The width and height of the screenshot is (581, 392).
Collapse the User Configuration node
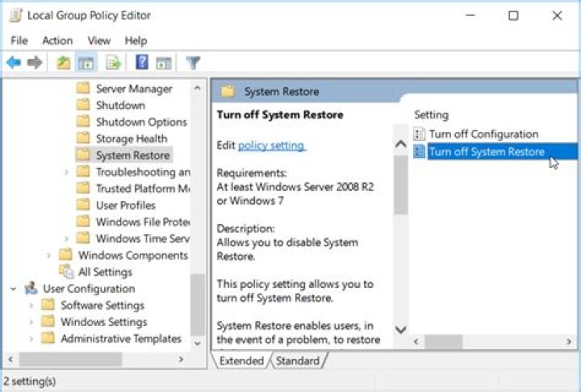pos(14,288)
